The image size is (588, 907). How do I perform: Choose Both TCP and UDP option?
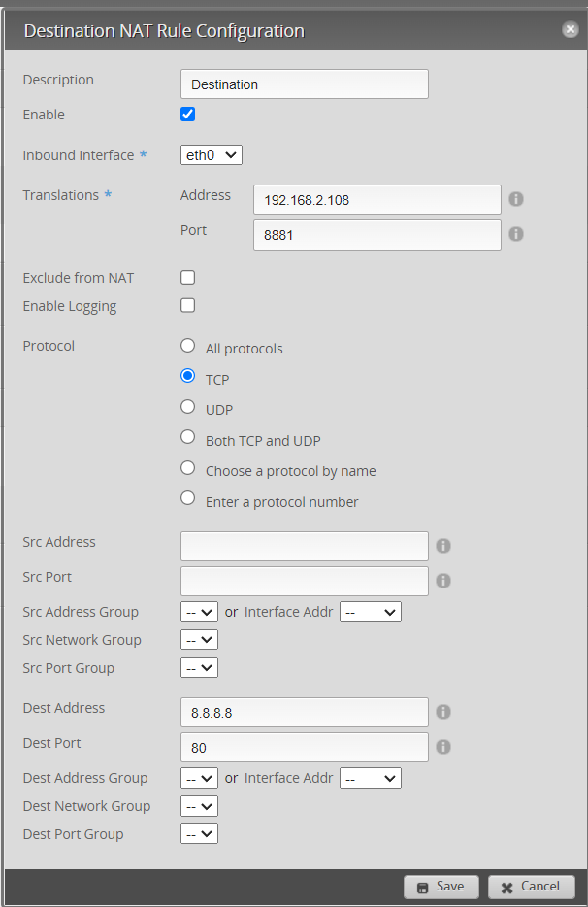[x=188, y=438]
